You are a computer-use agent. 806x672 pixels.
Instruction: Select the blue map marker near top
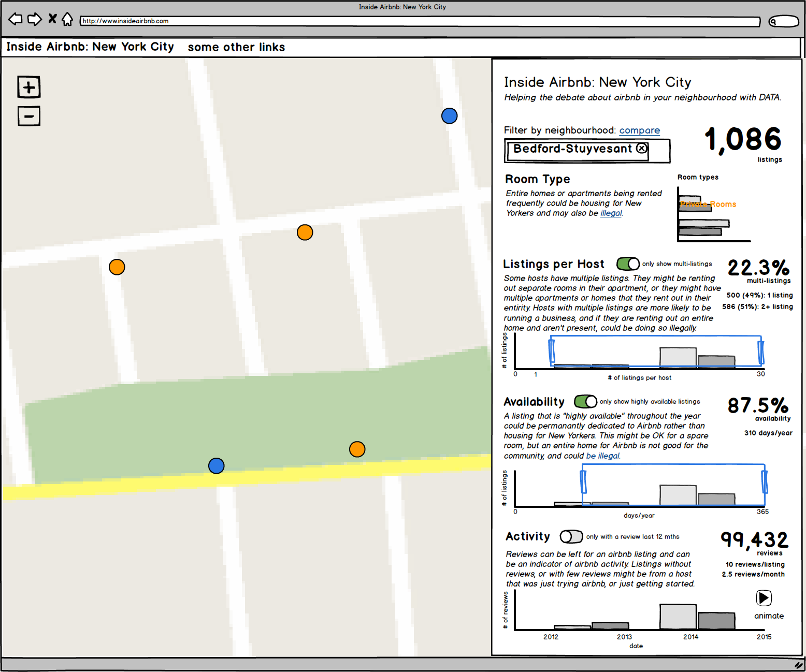[450, 116]
